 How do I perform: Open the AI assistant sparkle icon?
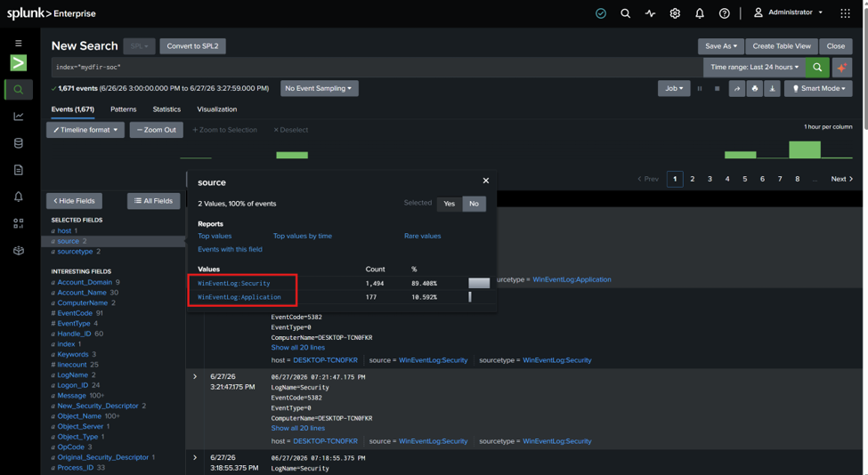[x=842, y=68]
